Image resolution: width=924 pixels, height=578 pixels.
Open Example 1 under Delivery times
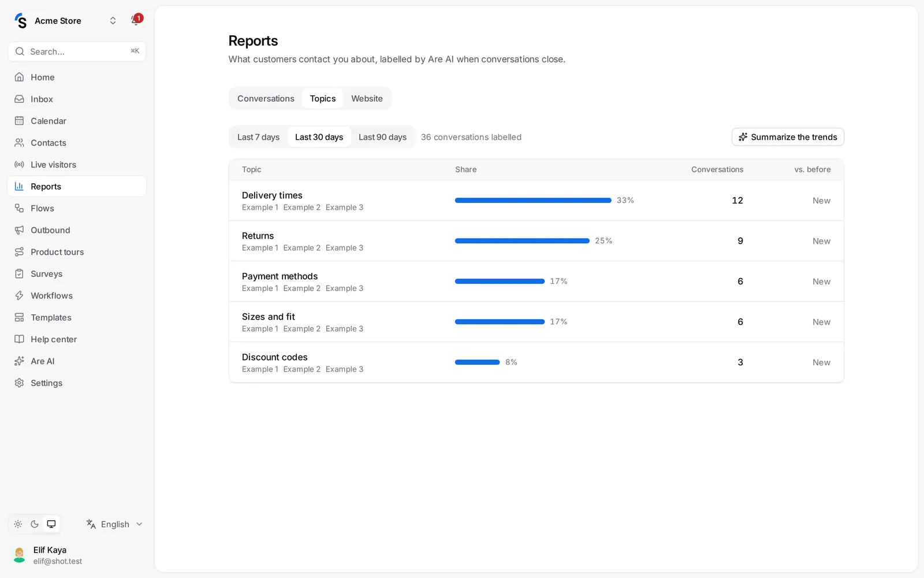260,208
